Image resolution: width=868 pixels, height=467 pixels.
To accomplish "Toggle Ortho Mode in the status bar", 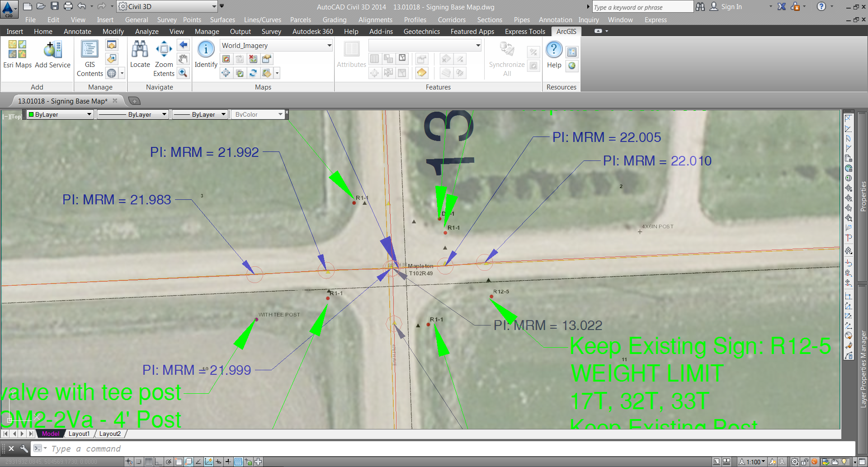I will 159,462.
